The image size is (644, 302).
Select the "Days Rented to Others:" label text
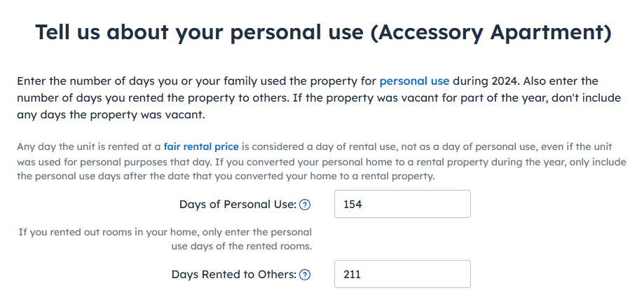click(x=233, y=275)
